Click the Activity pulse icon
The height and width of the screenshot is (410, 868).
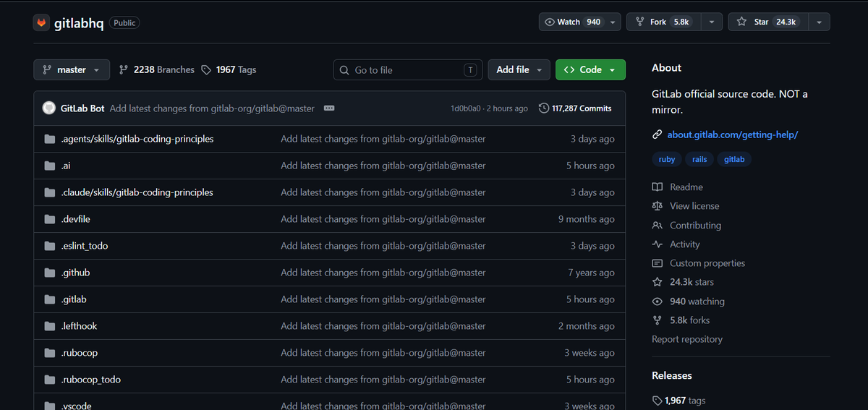pyautogui.click(x=657, y=244)
